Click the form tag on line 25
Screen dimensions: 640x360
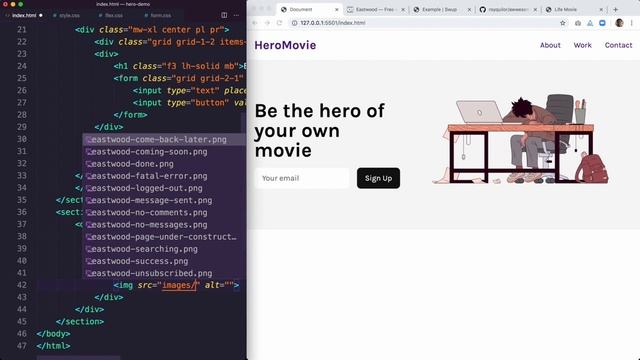click(126, 78)
